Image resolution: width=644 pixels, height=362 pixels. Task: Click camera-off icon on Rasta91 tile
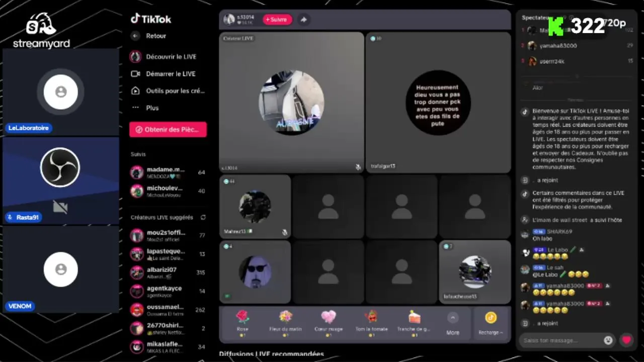coord(60,207)
